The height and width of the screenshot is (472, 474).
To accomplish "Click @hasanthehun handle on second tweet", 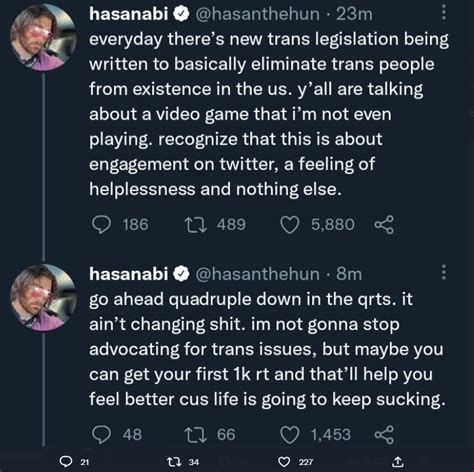I will (257, 274).
